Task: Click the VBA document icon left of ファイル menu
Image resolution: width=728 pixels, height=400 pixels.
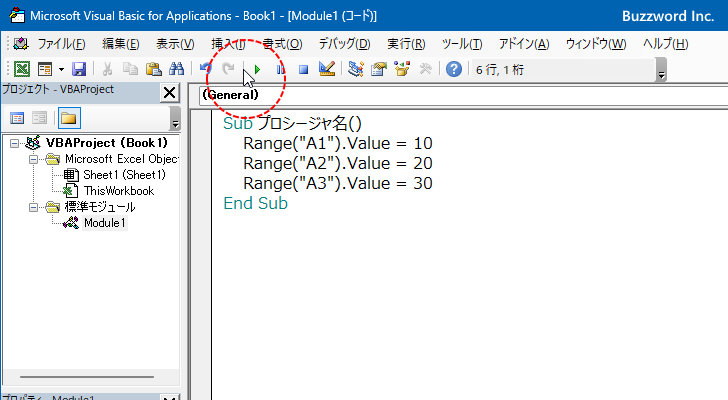Action: tap(21, 44)
